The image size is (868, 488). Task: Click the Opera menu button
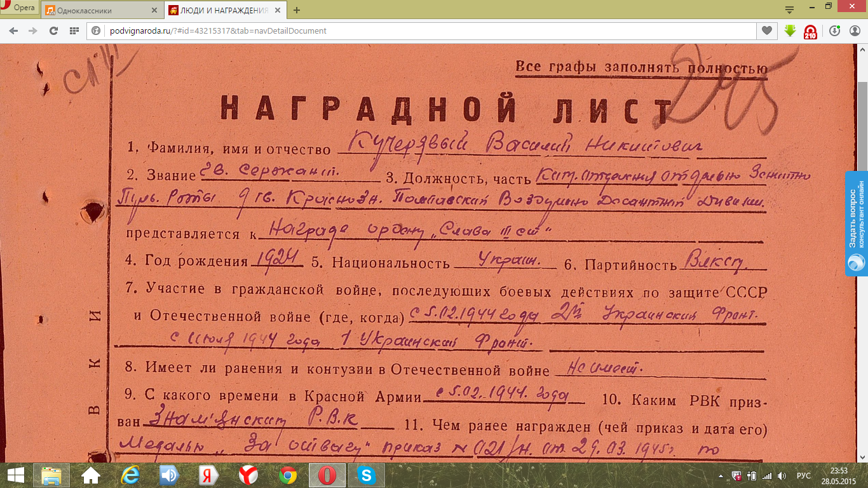click(19, 8)
